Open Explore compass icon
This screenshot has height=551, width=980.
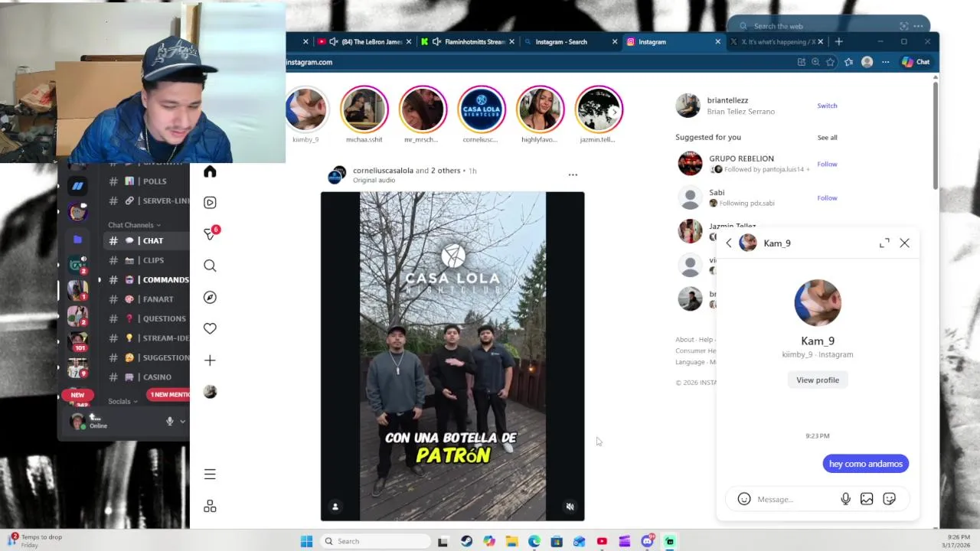(x=210, y=297)
